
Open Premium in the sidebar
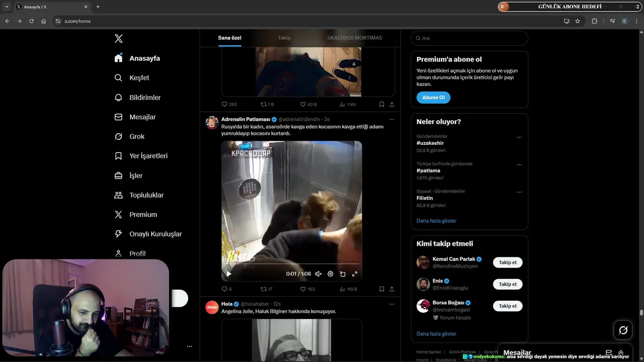pos(136,215)
